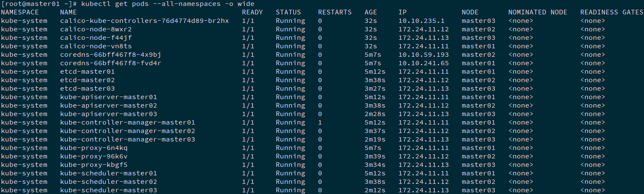Select pod name calico-kube-controllers-76d4774d89-br2hx
The image size is (644, 194).
point(144,21)
